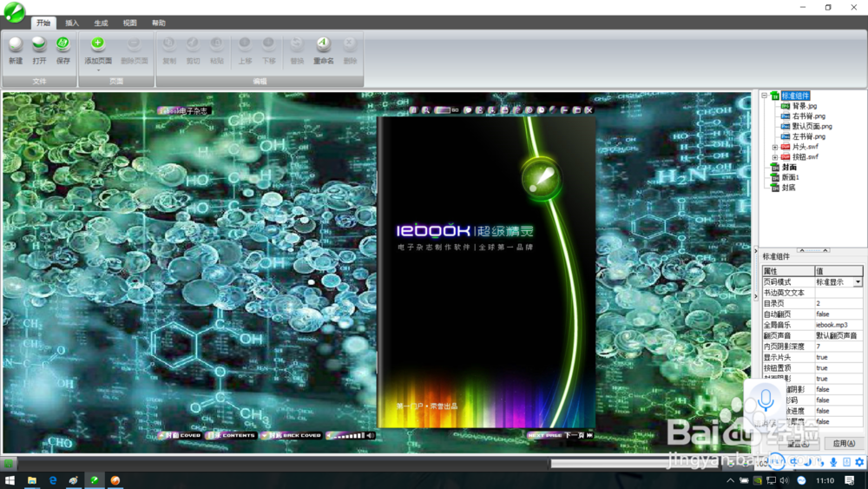Click the iebook application logo button
This screenshot has height=489, width=868.
pyautogui.click(x=15, y=12)
